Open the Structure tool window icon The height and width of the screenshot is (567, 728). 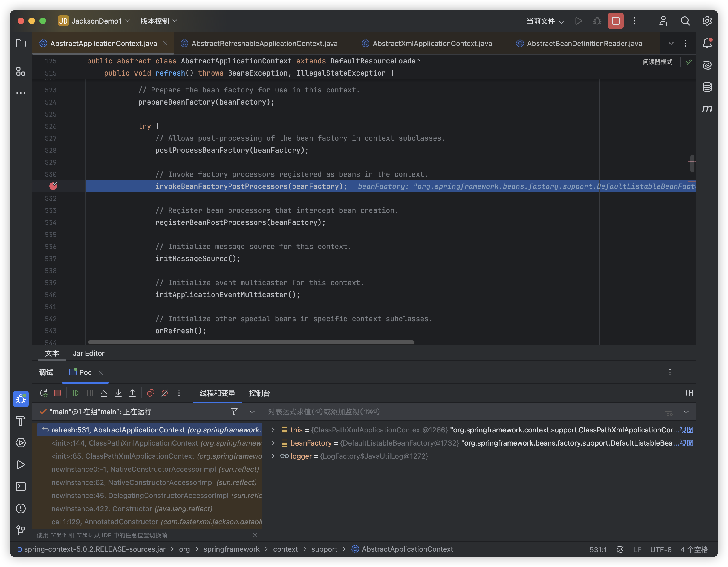21,71
